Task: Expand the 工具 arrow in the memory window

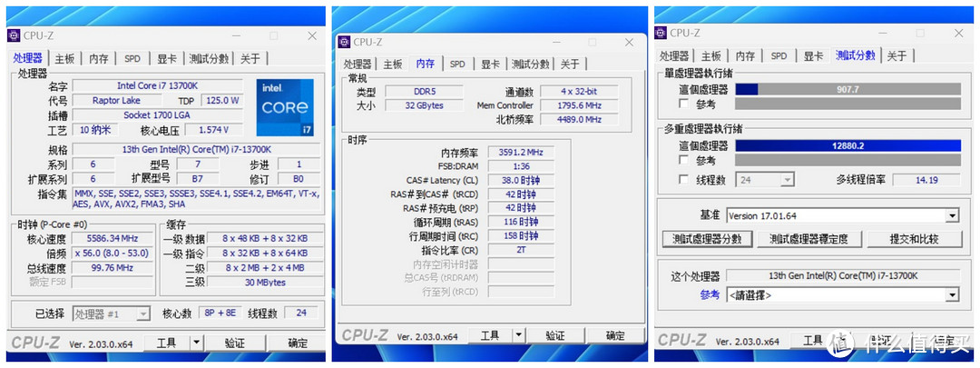Action: point(518,336)
